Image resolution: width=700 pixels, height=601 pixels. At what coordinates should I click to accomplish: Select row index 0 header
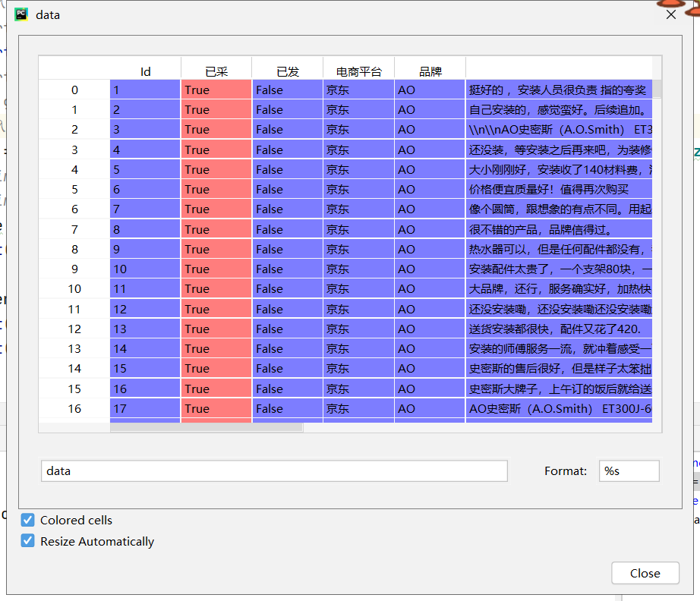tap(74, 90)
